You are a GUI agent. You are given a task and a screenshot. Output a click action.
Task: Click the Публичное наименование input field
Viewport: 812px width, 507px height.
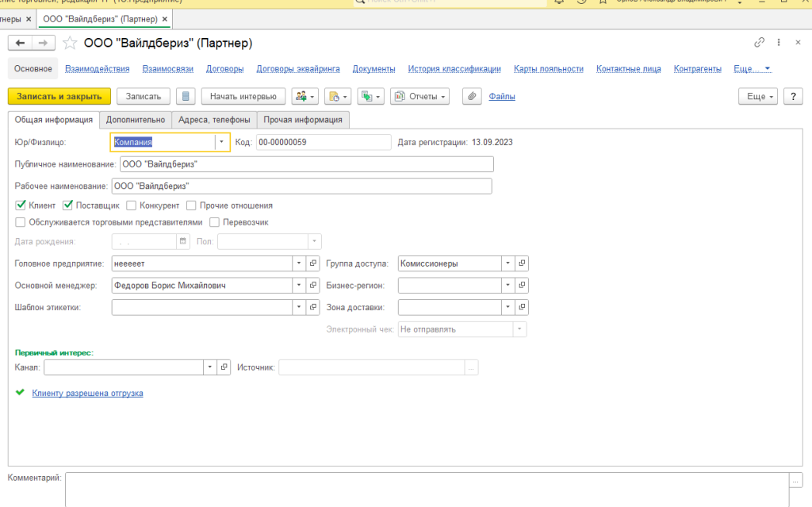pos(307,164)
